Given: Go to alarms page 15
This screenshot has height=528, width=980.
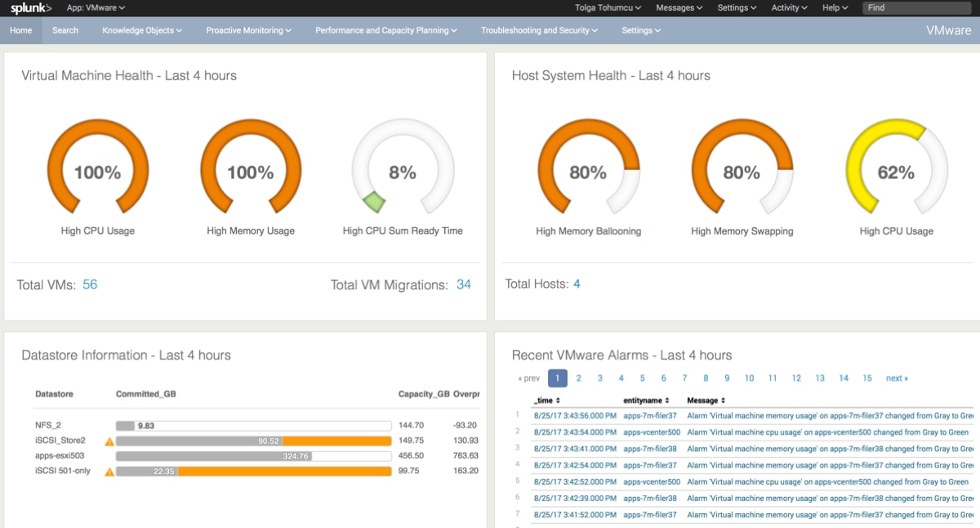Looking at the screenshot, I should click(867, 378).
